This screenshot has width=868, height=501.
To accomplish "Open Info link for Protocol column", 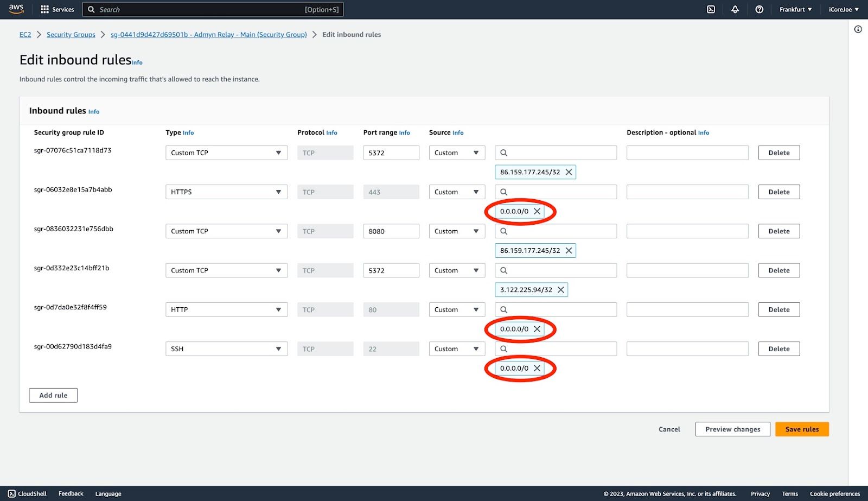I will point(331,132).
